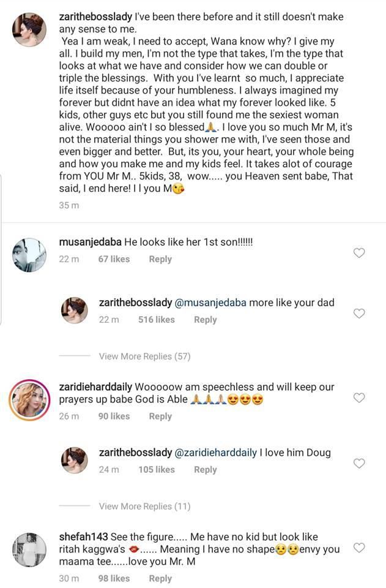Like zaridieharddaily's prayer comment
386x588 pixels.
(359, 397)
